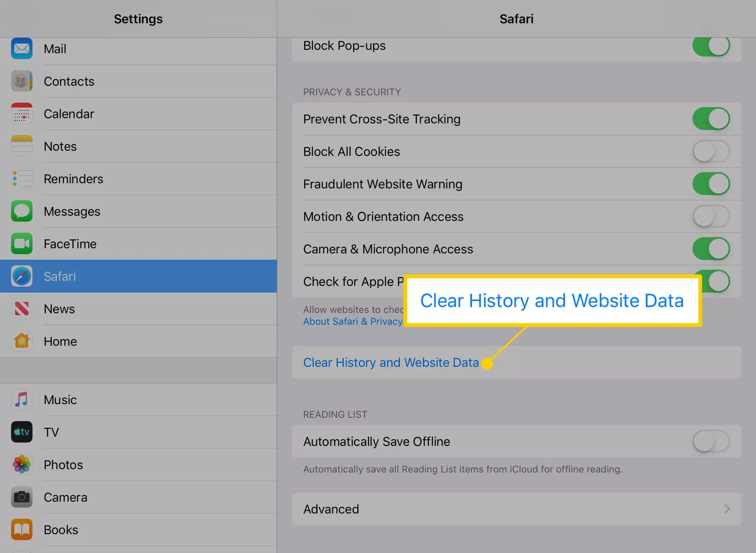The height and width of the screenshot is (553, 756).
Task: Enable the Block All Cookies switch
Action: coord(711,151)
